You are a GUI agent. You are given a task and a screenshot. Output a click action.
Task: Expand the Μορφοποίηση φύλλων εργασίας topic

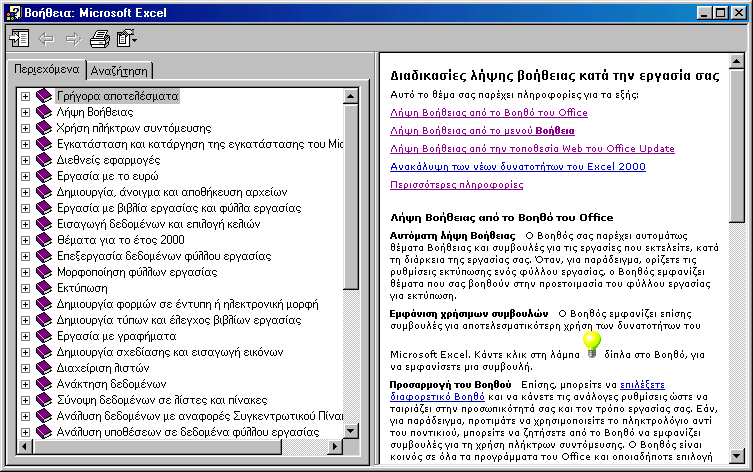coord(25,272)
